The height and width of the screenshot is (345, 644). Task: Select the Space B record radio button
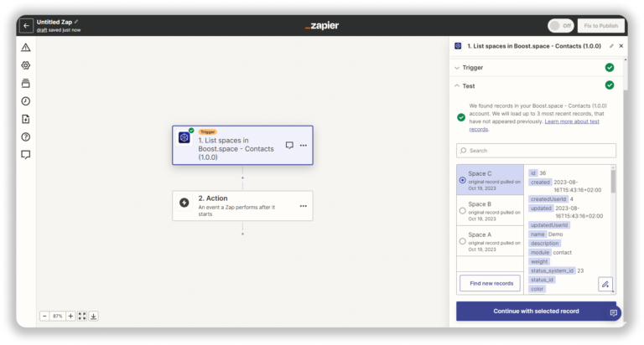(x=463, y=211)
